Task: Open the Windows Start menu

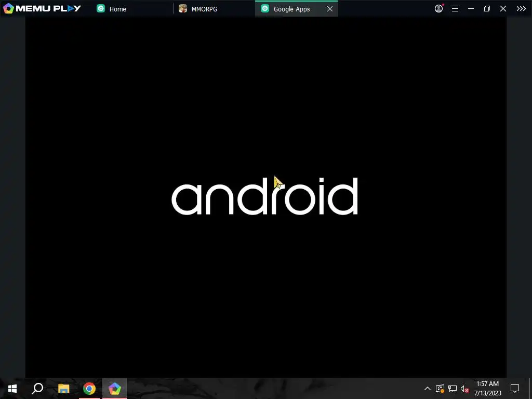Action: pyautogui.click(x=12, y=389)
